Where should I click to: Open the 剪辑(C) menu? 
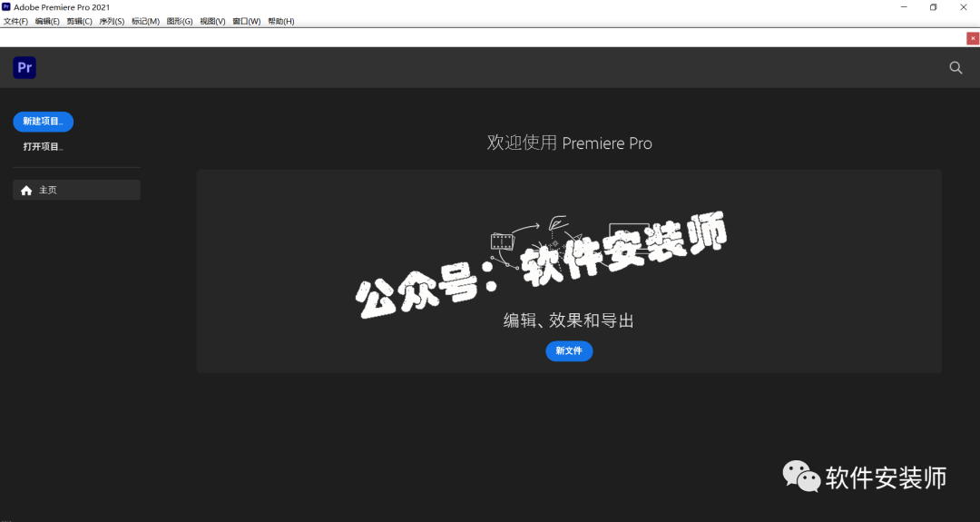point(79,21)
